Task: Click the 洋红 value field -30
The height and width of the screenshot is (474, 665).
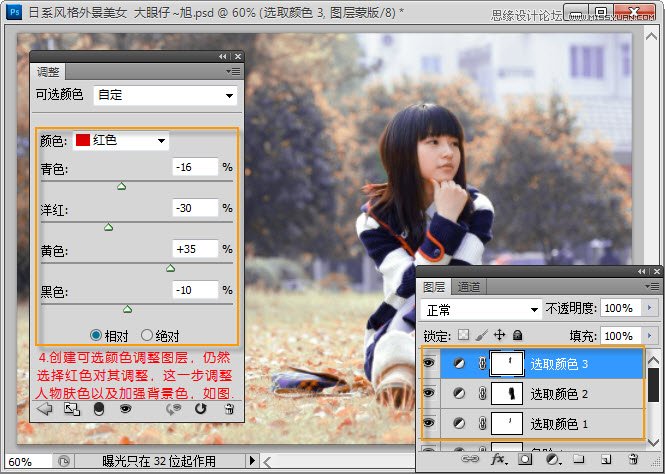Action: point(195,208)
